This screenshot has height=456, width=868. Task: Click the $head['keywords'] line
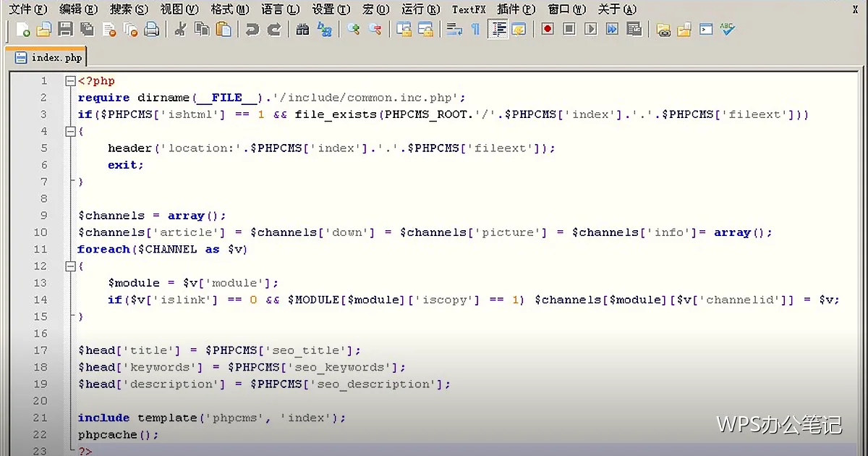242,368
